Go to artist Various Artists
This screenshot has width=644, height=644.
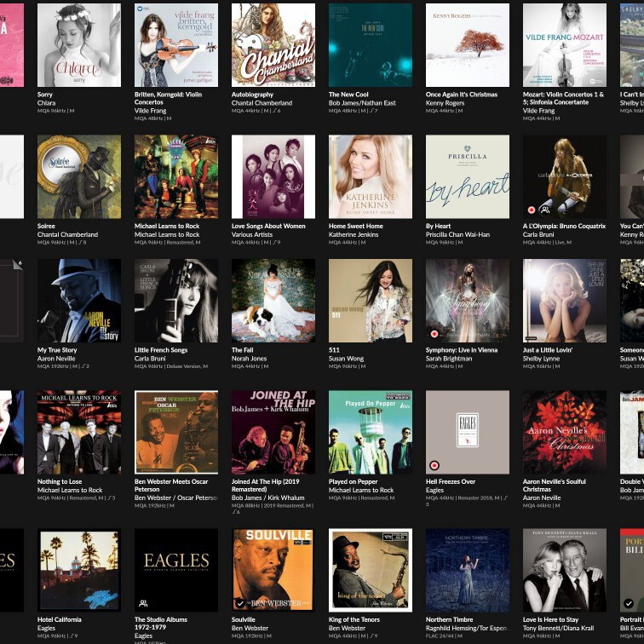tap(252, 234)
